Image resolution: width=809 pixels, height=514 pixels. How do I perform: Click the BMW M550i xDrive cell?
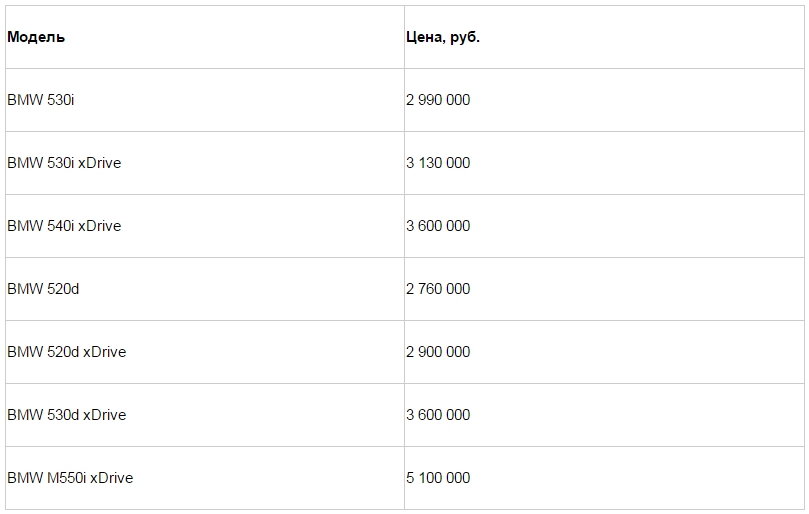[205, 478]
